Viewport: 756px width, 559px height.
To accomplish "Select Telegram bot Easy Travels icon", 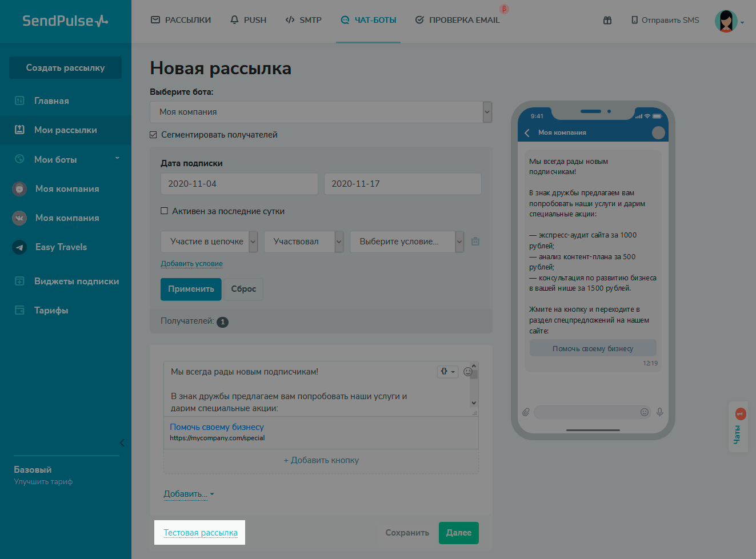I will point(19,247).
